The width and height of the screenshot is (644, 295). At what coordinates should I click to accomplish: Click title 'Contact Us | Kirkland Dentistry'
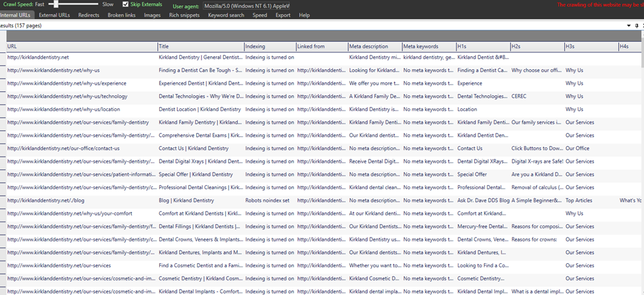click(194, 148)
